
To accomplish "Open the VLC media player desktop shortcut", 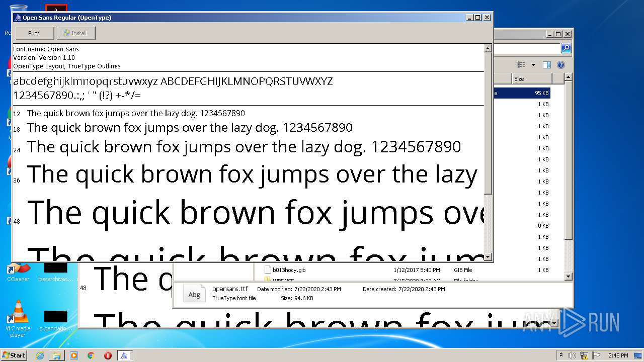I will click(18, 319).
